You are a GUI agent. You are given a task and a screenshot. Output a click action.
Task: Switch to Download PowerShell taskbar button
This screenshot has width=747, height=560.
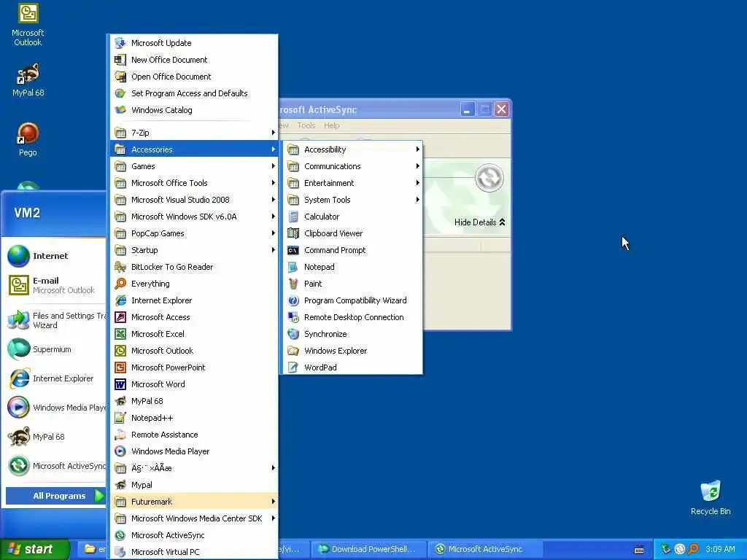368,549
